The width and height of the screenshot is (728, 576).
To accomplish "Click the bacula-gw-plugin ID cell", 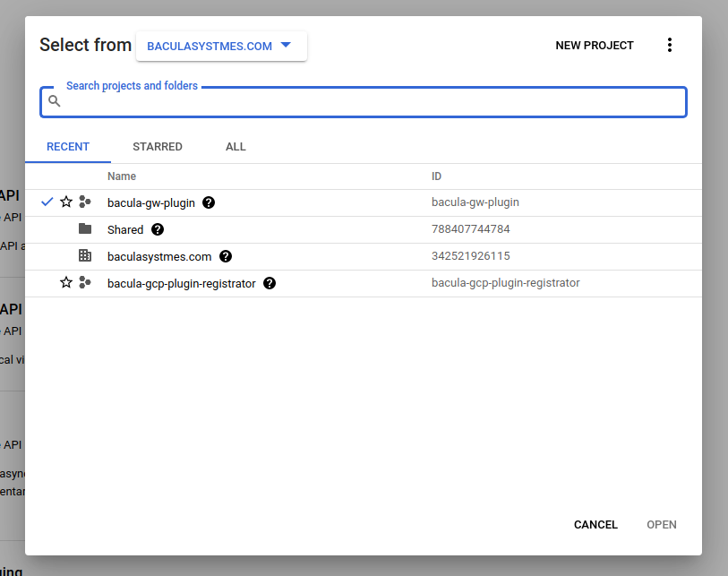I will pos(475,202).
